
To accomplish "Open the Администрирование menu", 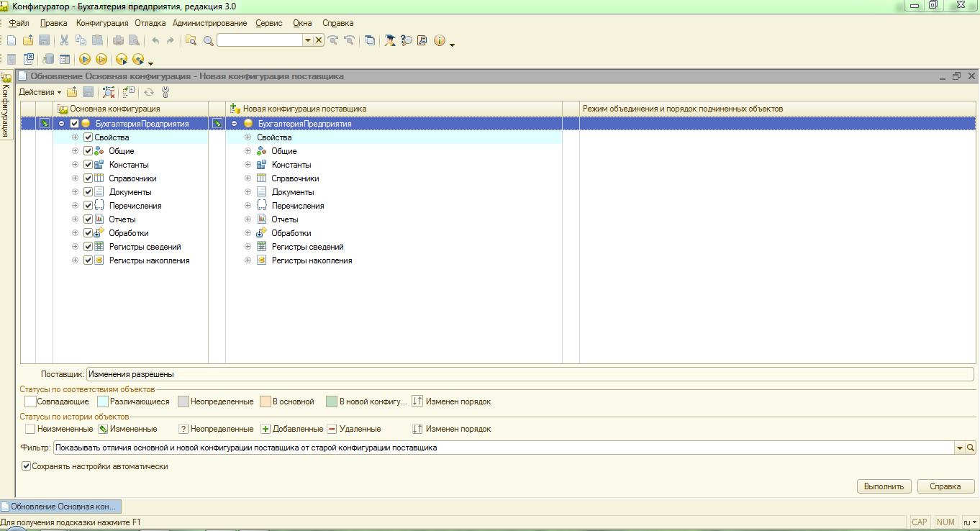I will coord(210,23).
